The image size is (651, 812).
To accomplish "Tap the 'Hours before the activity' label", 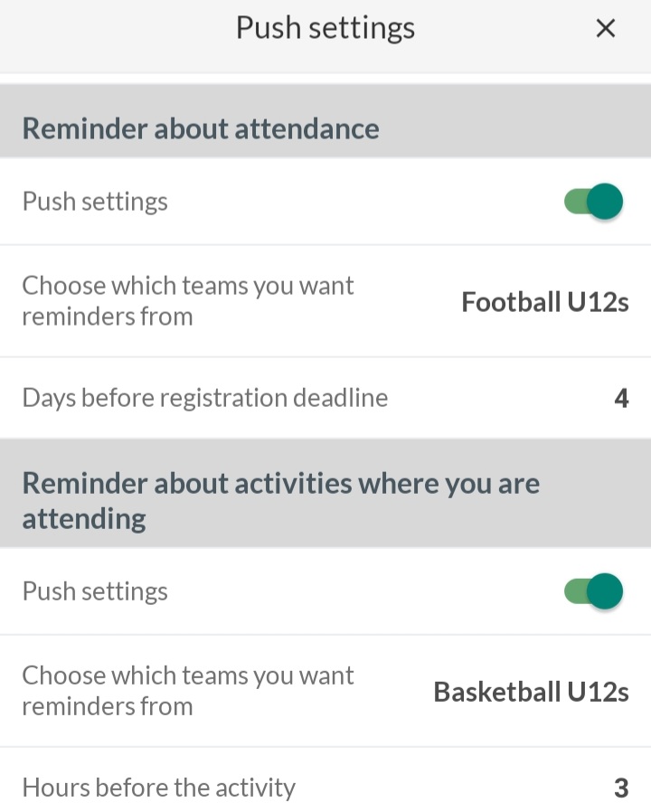I will [x=159, y=788].
